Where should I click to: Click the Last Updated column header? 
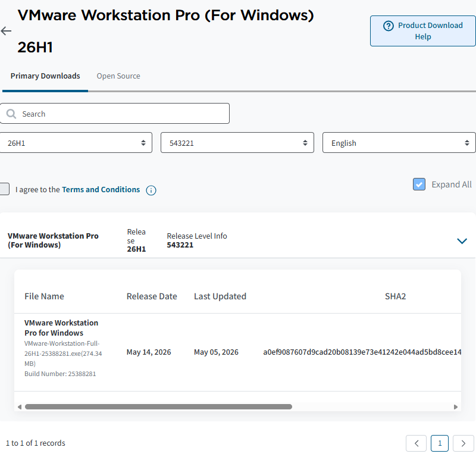pos(220,296)
